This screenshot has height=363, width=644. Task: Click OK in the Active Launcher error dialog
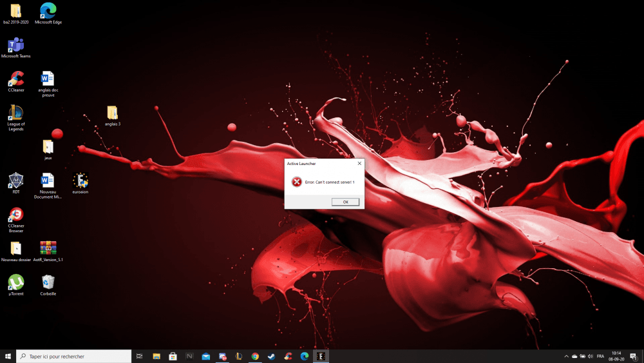345,202
